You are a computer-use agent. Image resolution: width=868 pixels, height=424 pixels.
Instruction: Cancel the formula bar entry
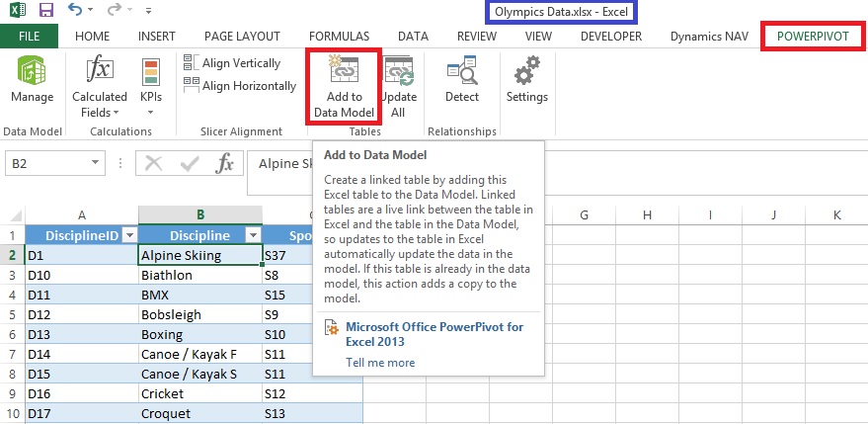pos(153,163)
